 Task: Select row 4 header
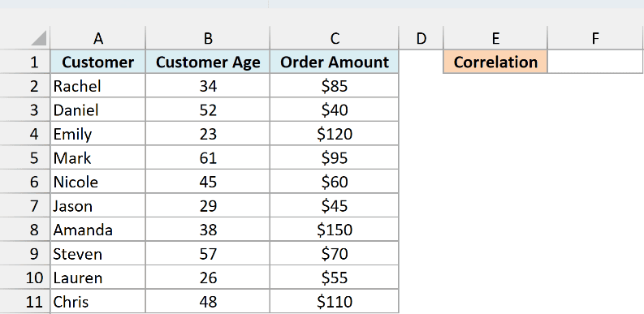pos(25,134)
